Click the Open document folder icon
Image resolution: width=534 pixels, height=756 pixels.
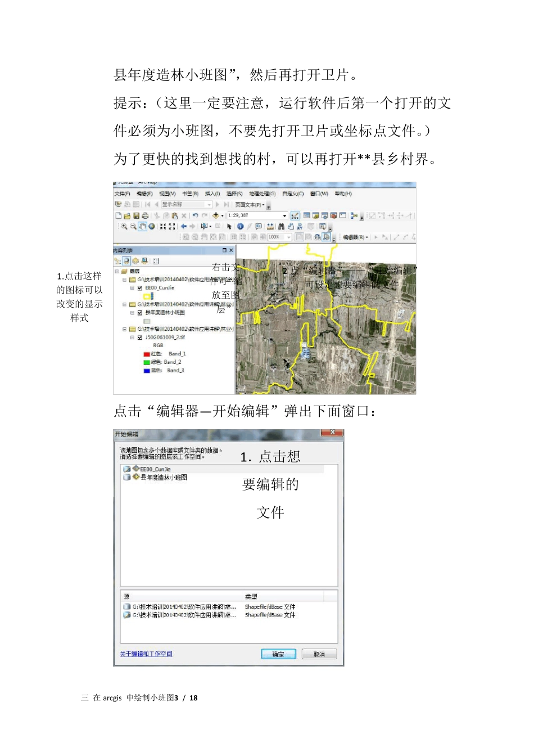tap(127, 216)
